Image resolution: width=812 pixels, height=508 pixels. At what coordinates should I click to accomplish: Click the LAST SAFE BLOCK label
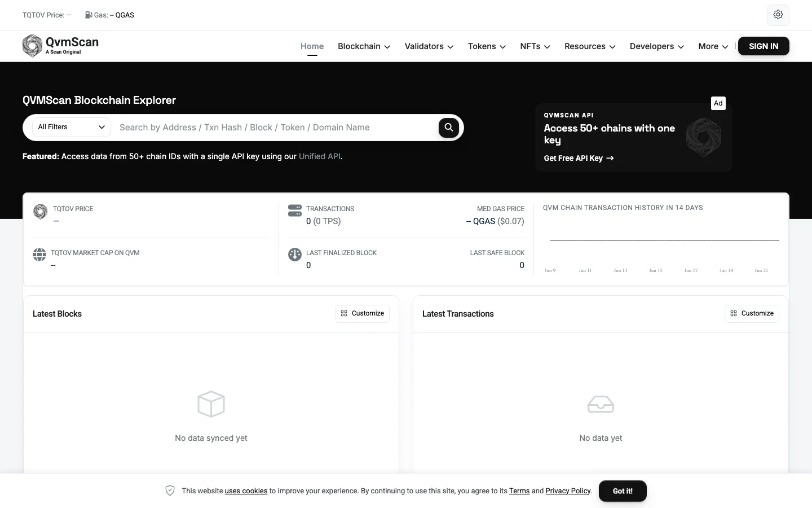pyautogui.click(x=497, y=253)
